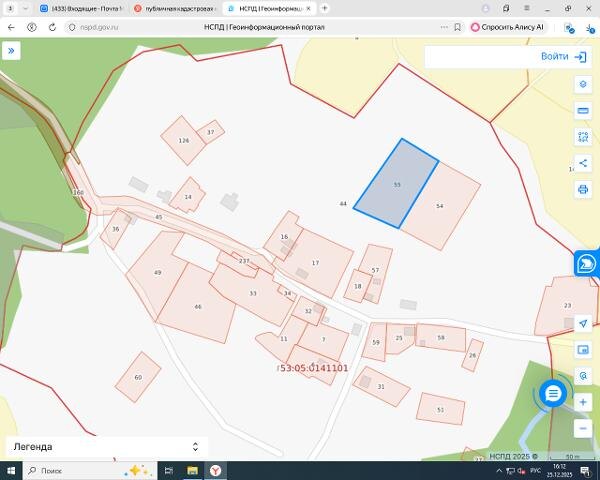Select parcel 58 on the map
This screenshot has width=600, height=480.
tap(441, 338)
